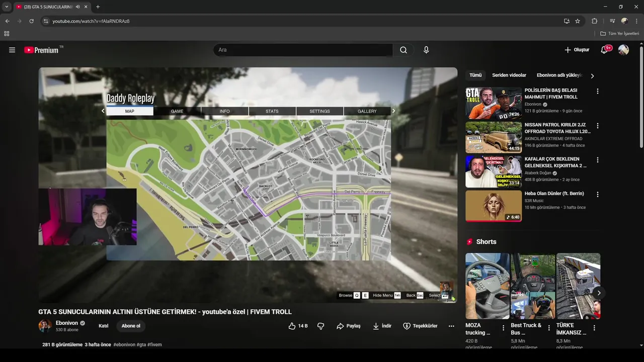Close the GTA 5 SUNUCULARININ tab

click(x=86, y=7)
